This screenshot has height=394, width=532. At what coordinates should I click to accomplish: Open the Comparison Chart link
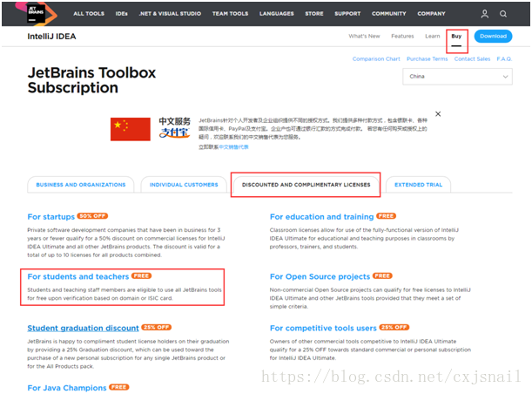tap(376, 58)
